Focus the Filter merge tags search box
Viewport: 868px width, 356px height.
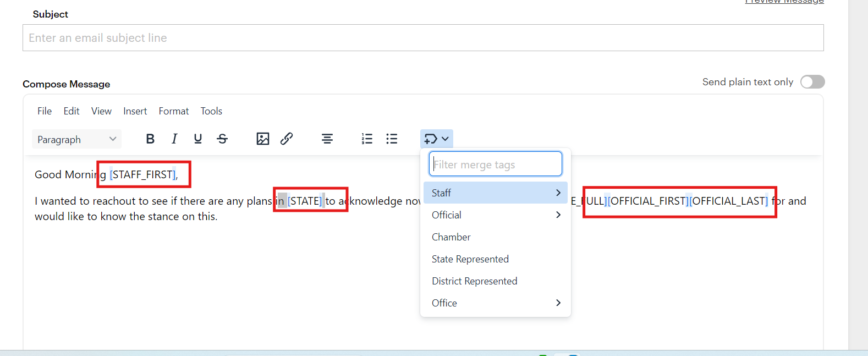point(495,165)
